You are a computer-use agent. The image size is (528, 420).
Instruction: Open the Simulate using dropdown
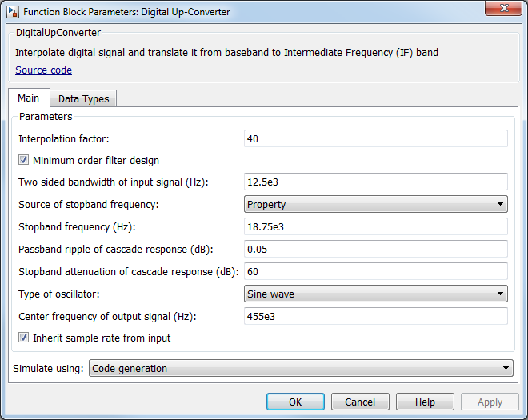pyautogui.click(x=301, y=369)
